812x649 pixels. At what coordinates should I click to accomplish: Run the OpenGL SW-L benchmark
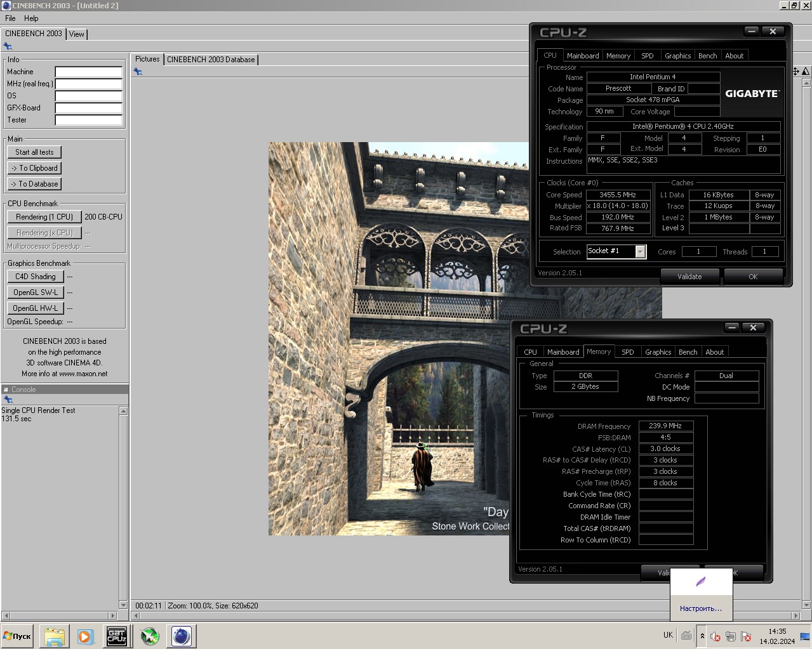click(36, 292)
